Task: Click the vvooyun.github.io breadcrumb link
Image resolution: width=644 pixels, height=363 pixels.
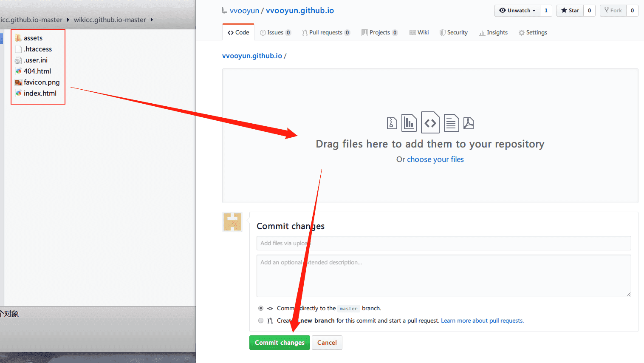Action: tap(252, 56)
